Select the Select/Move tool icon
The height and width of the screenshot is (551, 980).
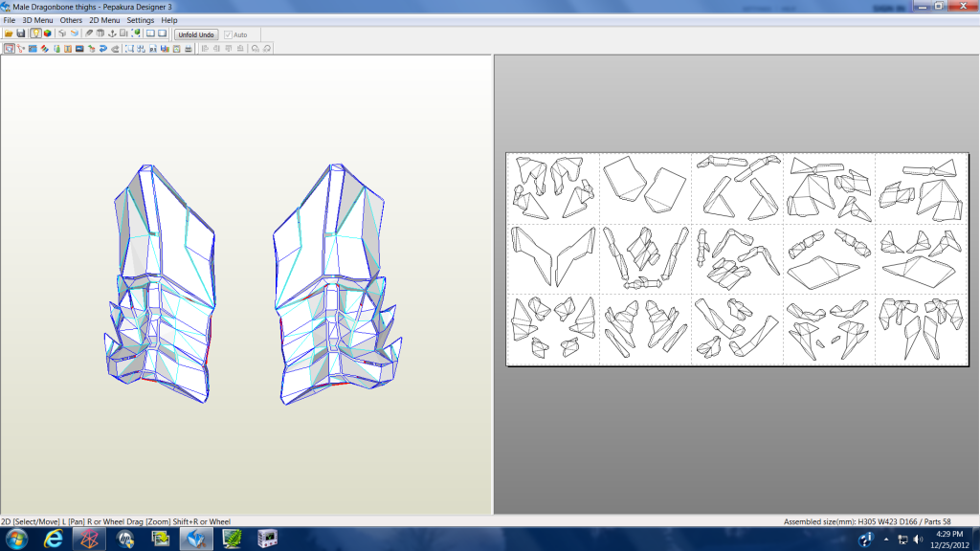pos(10,48)
